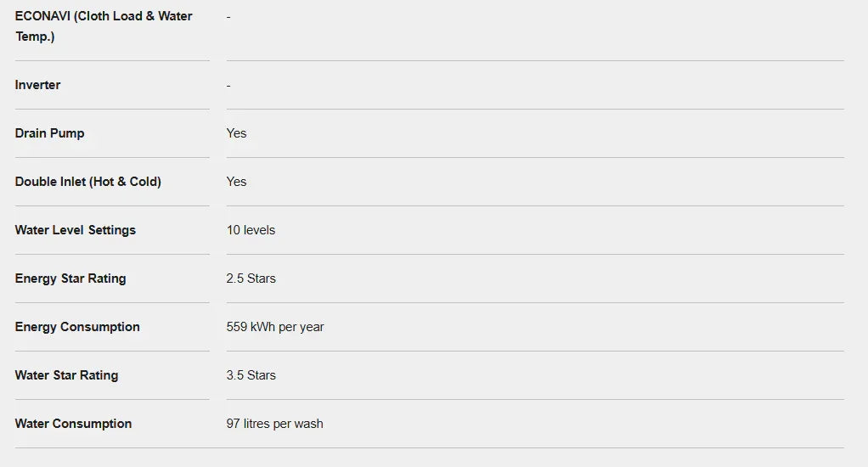Select the Energy Star Rating label
Screen dimensions: 868x467
[x=70, y=279]
